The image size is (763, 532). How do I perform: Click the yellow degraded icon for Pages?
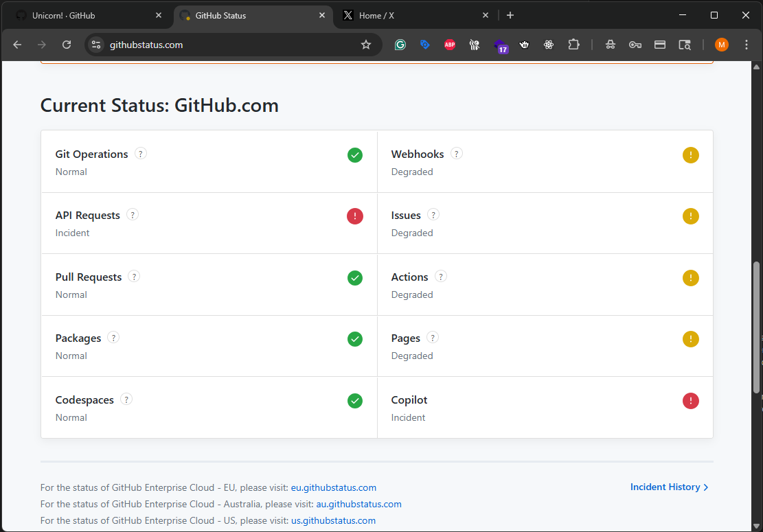pos(690,339)
